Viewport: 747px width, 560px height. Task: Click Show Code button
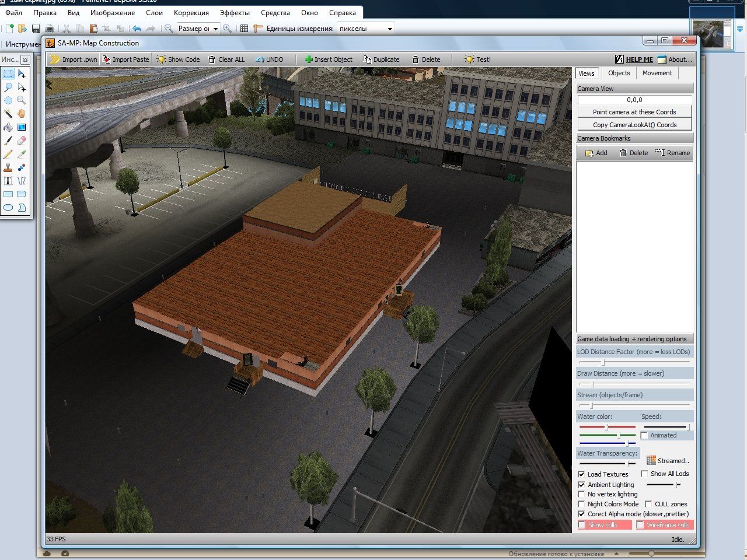tap(178, 60)
